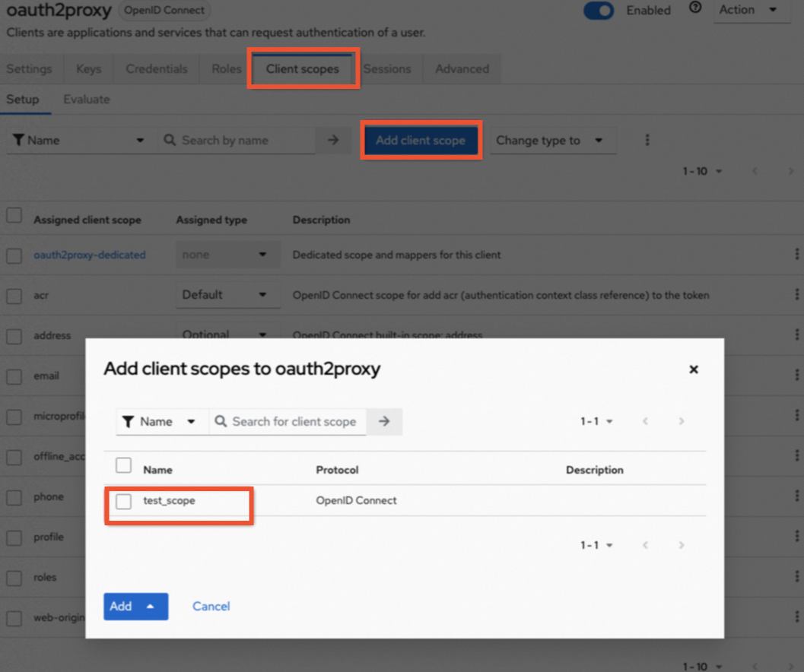Check the profile row checkbox

point(14,537)
